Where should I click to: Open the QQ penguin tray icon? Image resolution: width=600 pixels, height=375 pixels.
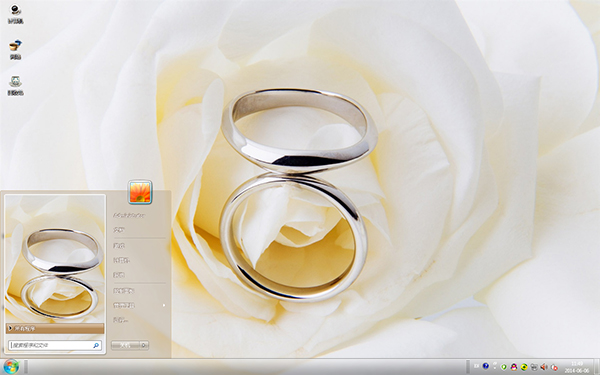point(514,367)
